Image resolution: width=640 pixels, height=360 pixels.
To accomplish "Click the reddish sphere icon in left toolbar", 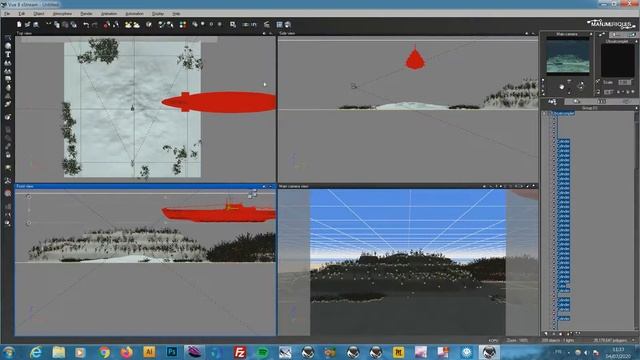I will (8, 193).
